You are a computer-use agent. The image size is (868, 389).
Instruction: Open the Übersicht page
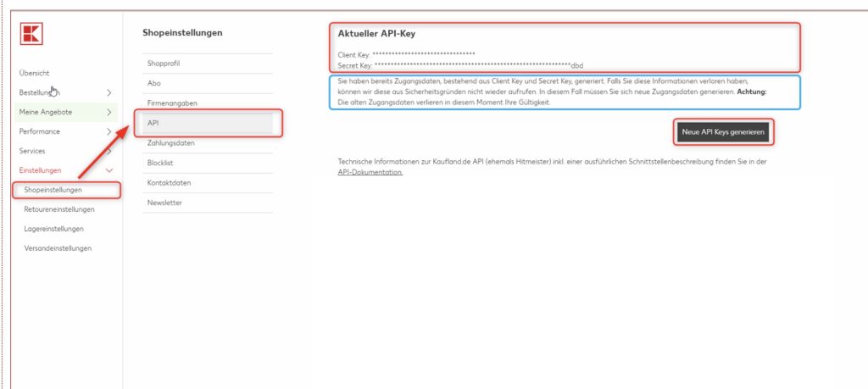click(x=34, y=73)
